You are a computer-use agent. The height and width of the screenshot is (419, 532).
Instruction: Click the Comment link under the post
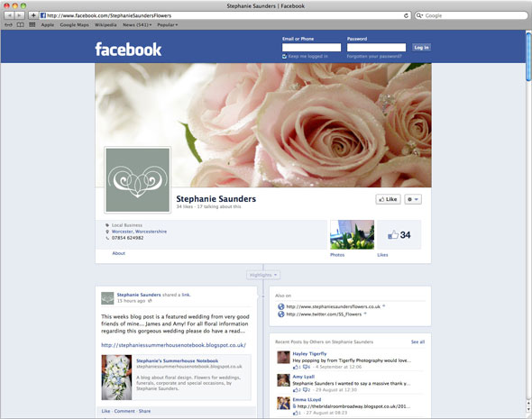pyautogui.click(x=124, y=411)
